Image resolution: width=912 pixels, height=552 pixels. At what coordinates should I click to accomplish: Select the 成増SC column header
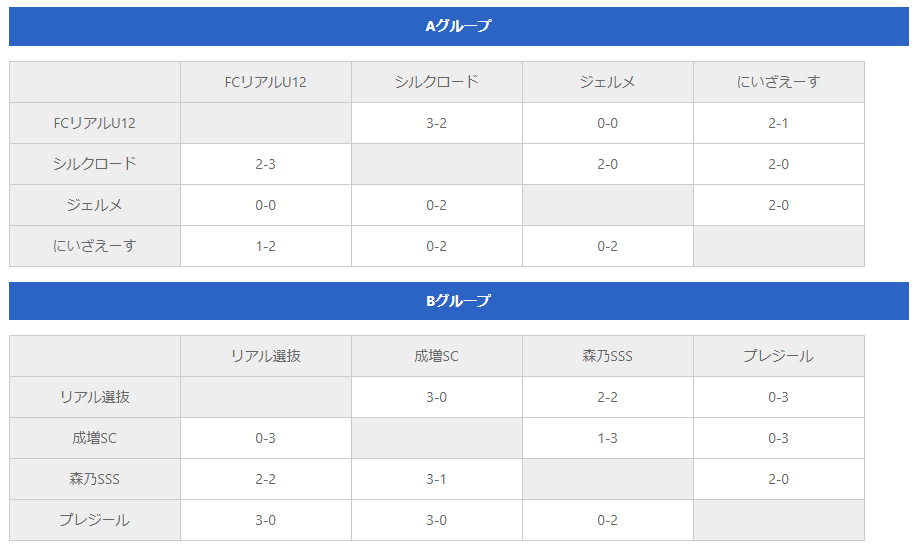point(437,356)
